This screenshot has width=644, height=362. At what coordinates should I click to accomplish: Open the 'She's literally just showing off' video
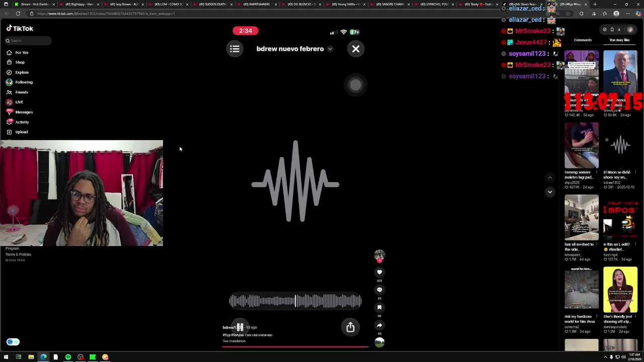coord(620,290)
